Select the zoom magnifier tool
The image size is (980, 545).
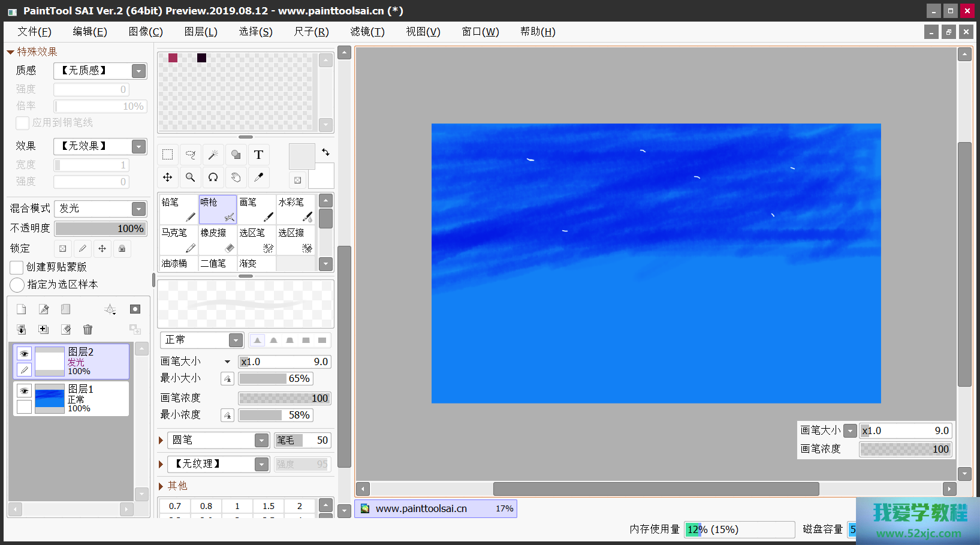click(x=191, y=177)
